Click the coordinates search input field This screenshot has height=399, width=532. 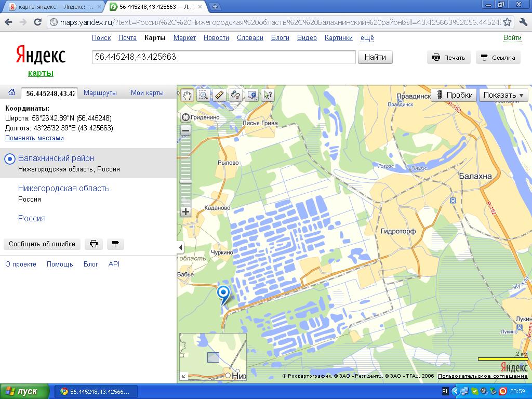223,57
